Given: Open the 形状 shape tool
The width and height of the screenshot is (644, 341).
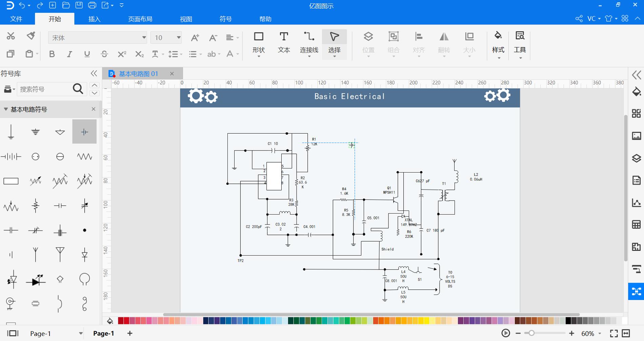Looking at the screenshot, I should [258, 43].
